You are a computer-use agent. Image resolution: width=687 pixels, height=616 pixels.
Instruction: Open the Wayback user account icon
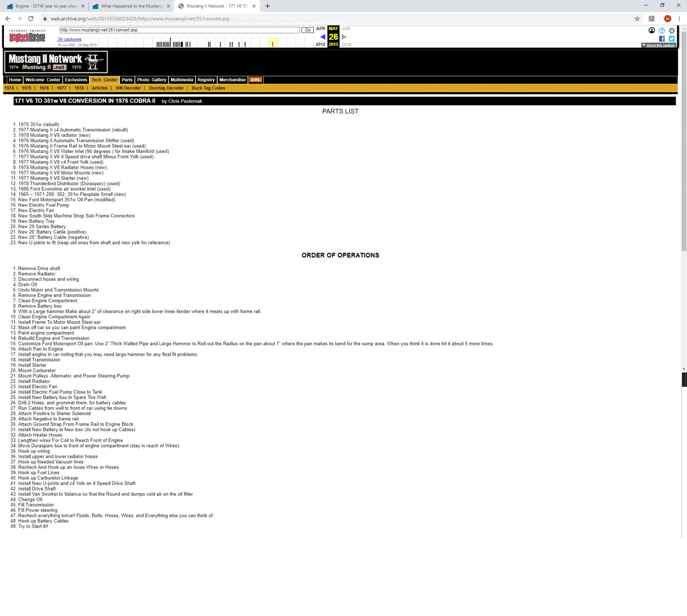[652, 30]
